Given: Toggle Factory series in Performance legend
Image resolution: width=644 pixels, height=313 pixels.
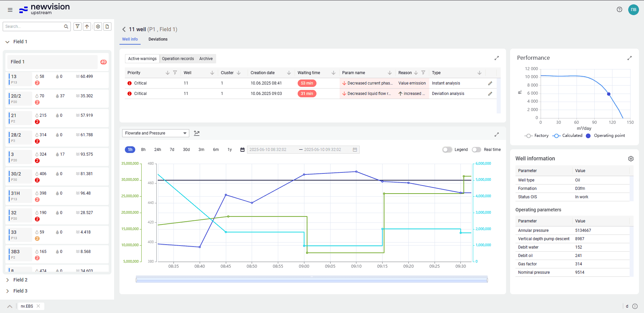Looking at the screenshot, I should pos(537,136).
